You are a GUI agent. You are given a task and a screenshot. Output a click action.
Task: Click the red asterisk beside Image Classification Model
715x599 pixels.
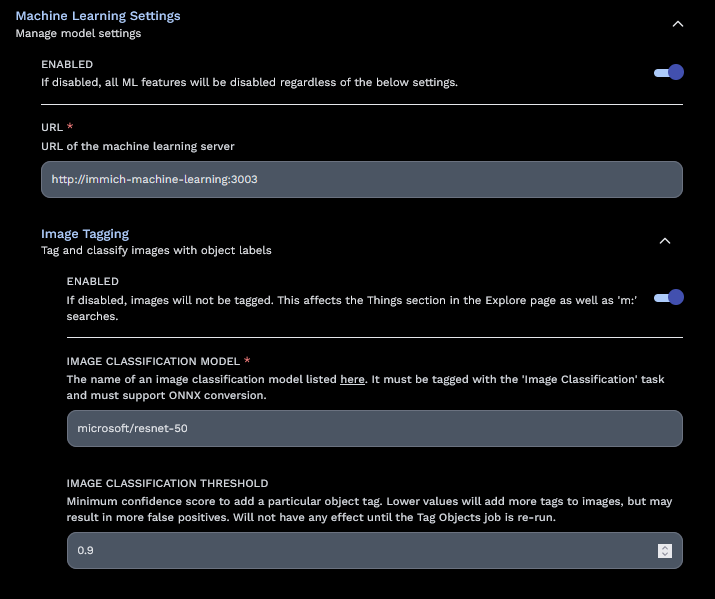247,360
